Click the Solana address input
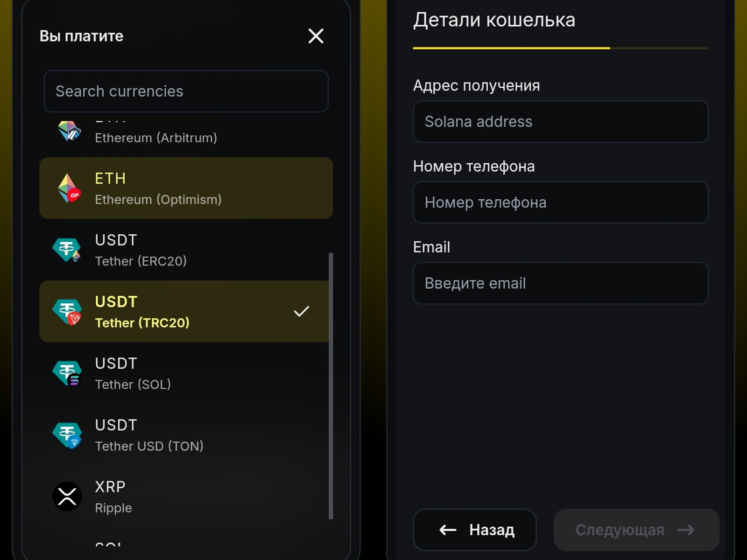This screenshot has width=747, height=560. 560,122
